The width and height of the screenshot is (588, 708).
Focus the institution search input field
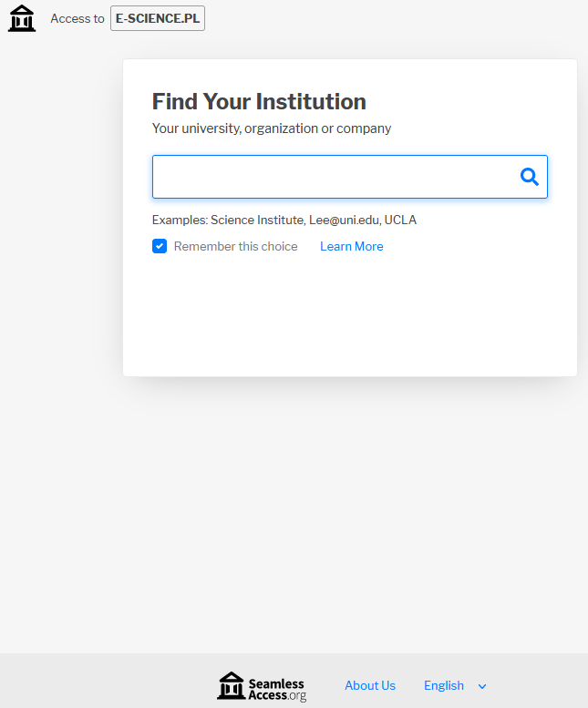tap(350, 177)
